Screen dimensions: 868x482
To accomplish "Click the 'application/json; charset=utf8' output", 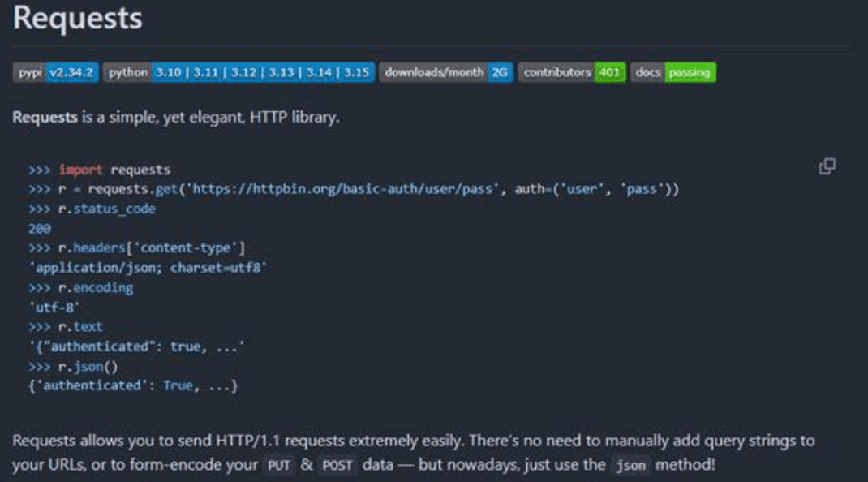I will (x=148, y=268).
